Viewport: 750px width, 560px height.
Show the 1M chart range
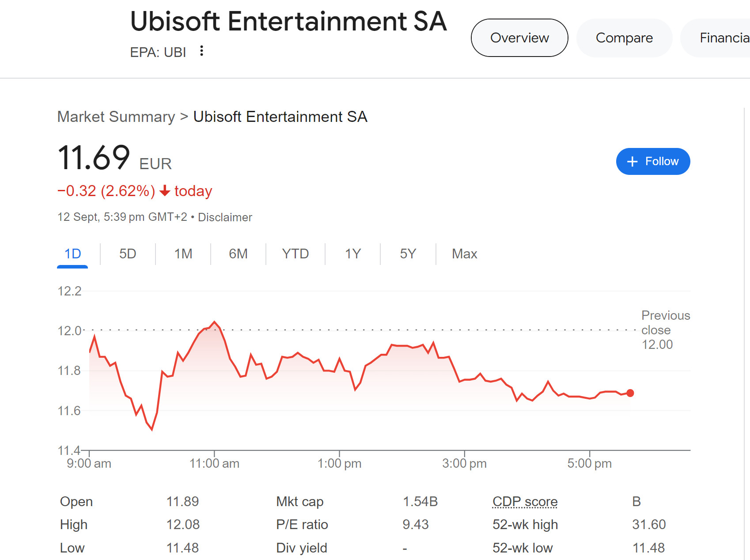pyautogui.click(x=183, y=254)
